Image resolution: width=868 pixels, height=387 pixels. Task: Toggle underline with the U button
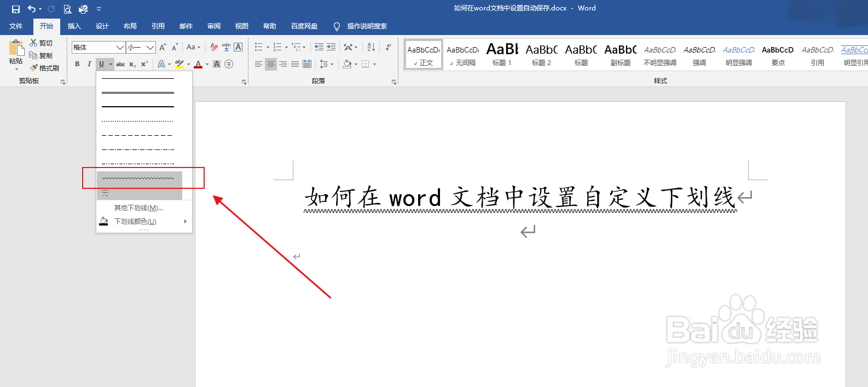point(101,64)
